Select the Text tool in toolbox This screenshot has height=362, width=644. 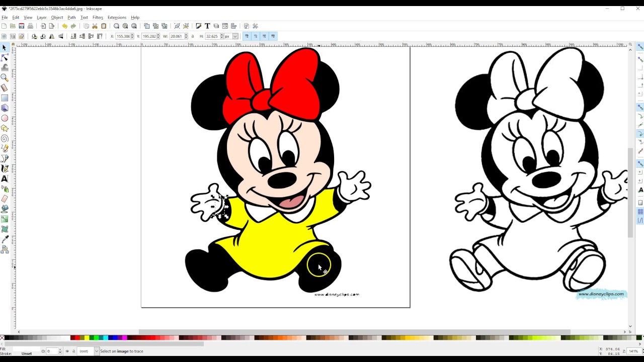click(x=5, y=179)
